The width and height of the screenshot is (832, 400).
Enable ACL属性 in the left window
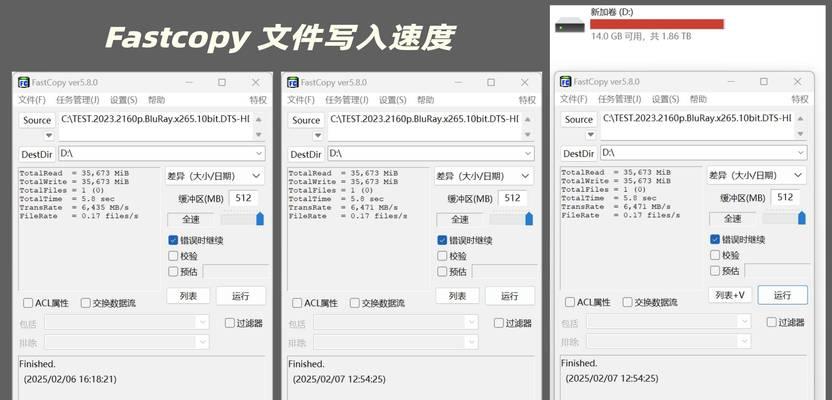(x=28, y=303)
